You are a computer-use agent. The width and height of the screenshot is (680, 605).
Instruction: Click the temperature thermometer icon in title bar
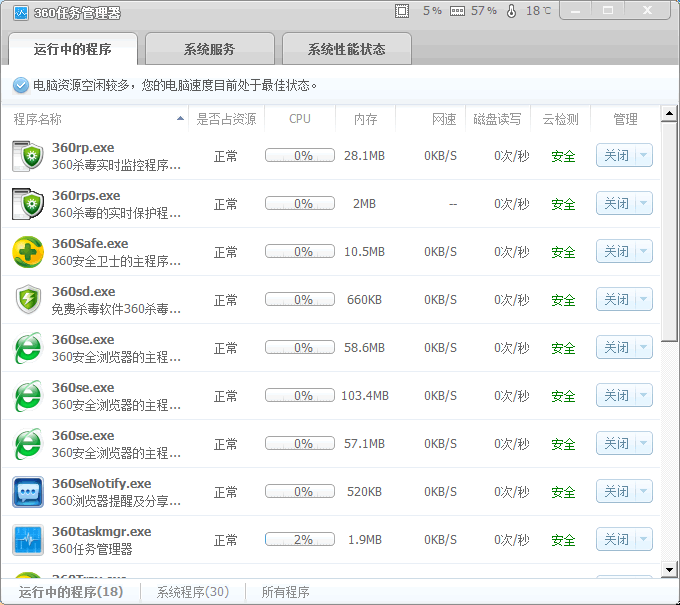coord(512,11)
